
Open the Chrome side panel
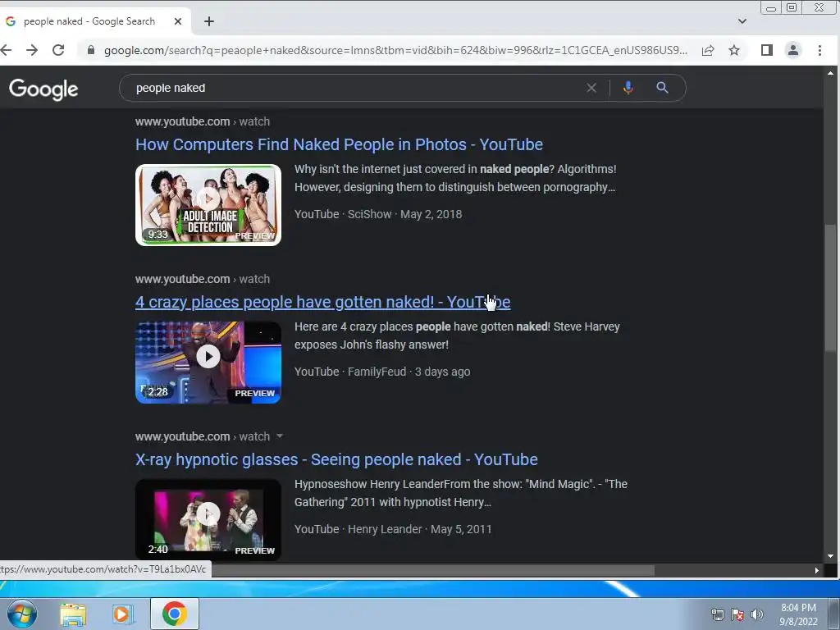pyautogui.click(x=767, y=50)
